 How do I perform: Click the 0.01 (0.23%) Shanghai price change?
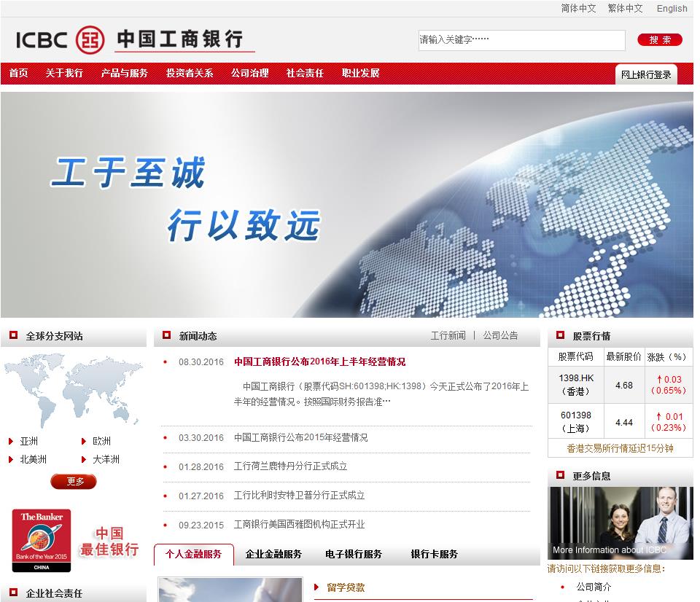[669, 422]
